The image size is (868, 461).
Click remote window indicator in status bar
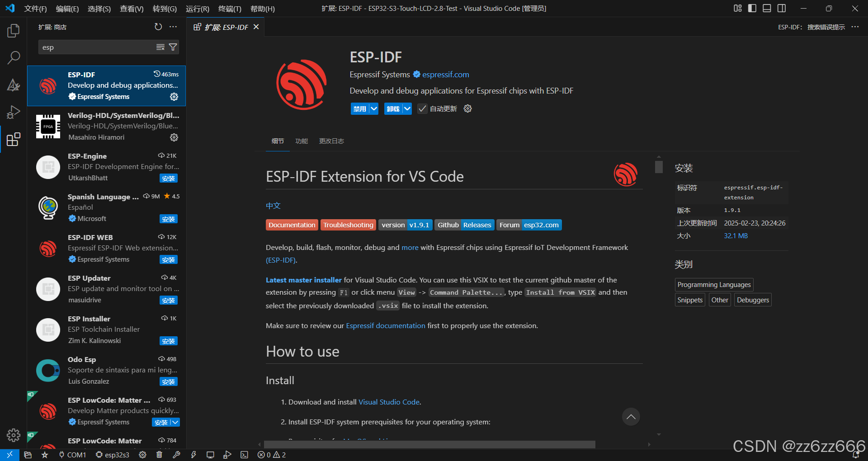point(9,455)
